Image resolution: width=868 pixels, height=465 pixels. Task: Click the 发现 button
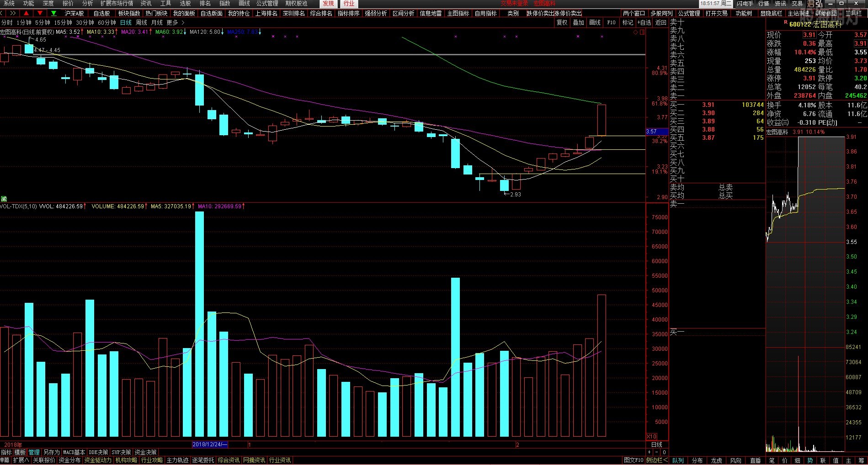click(328, 3)
